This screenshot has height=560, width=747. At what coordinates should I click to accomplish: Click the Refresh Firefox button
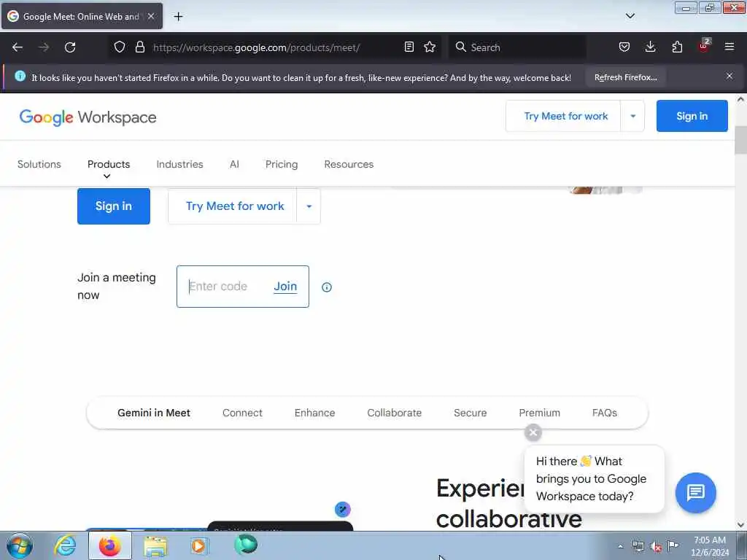(x=625, y=77)
